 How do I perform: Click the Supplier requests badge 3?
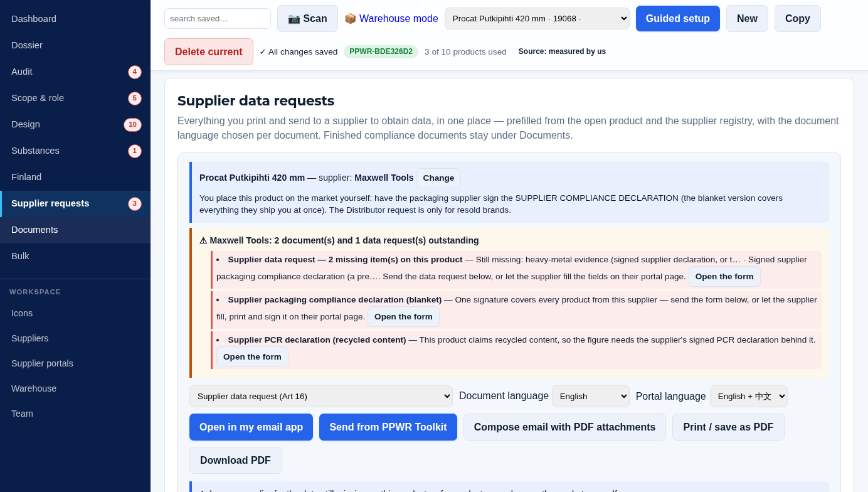pos(135,204)
